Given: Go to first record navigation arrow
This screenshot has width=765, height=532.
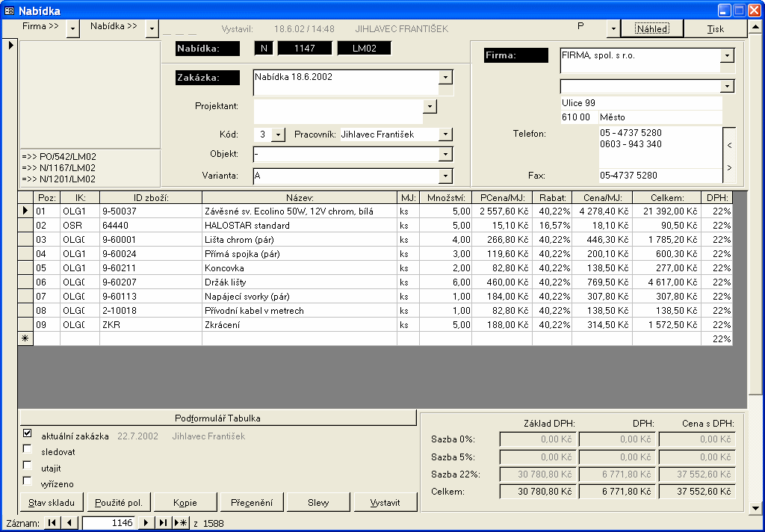Looking at the screenshot, I should (x=52, y=523).
